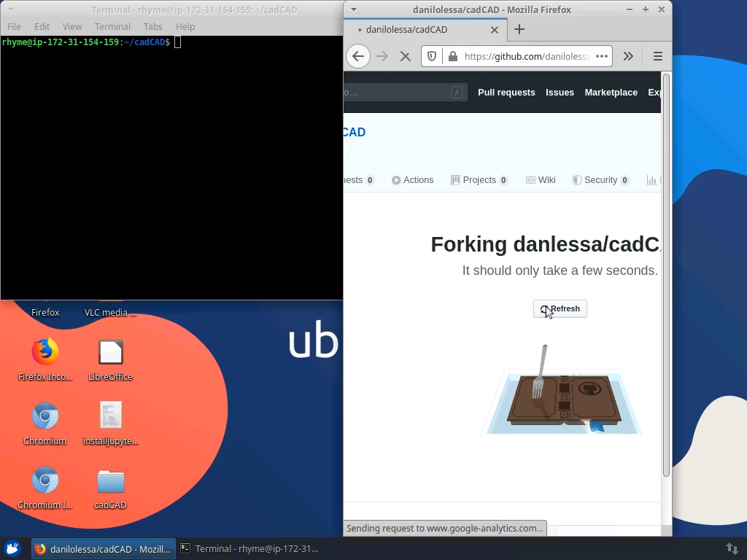Expand the overflow chevron in Firefox toolbar
The image size is (747, 560).
point(629,56)
